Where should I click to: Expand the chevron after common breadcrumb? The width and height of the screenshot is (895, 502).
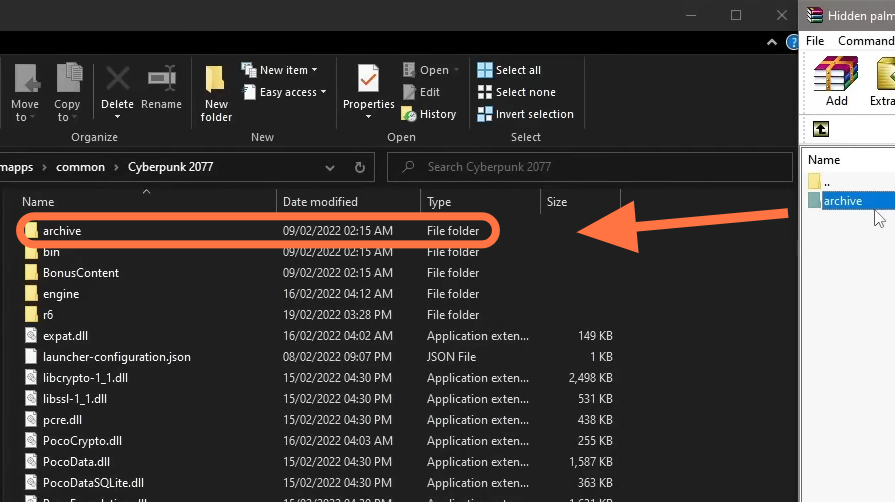click(116, 167)
